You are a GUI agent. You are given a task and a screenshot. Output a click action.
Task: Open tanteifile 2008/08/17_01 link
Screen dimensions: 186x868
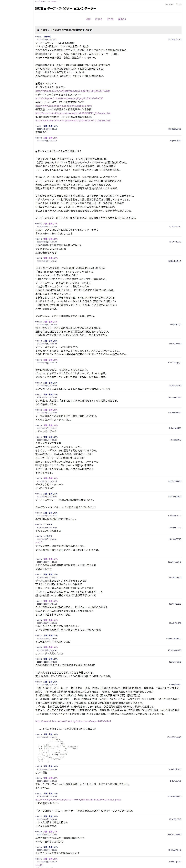(73, 113)
